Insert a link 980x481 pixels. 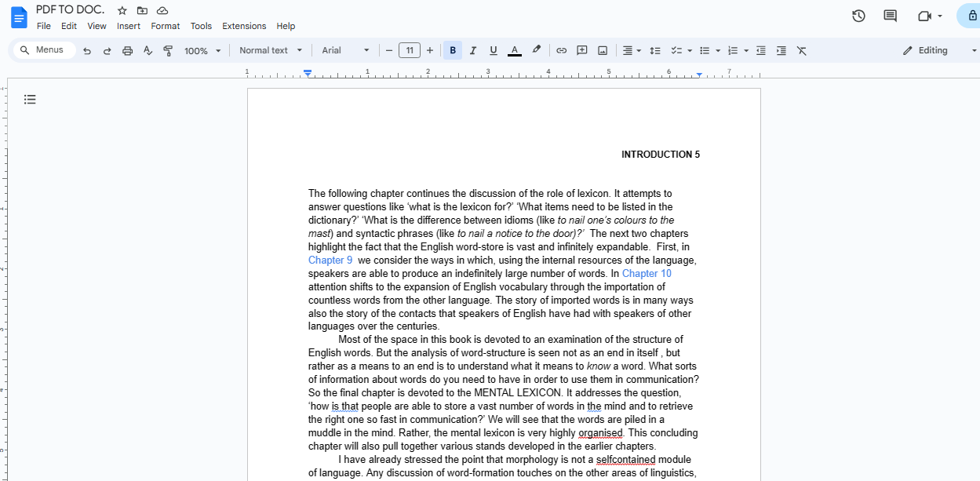point(562,50)
